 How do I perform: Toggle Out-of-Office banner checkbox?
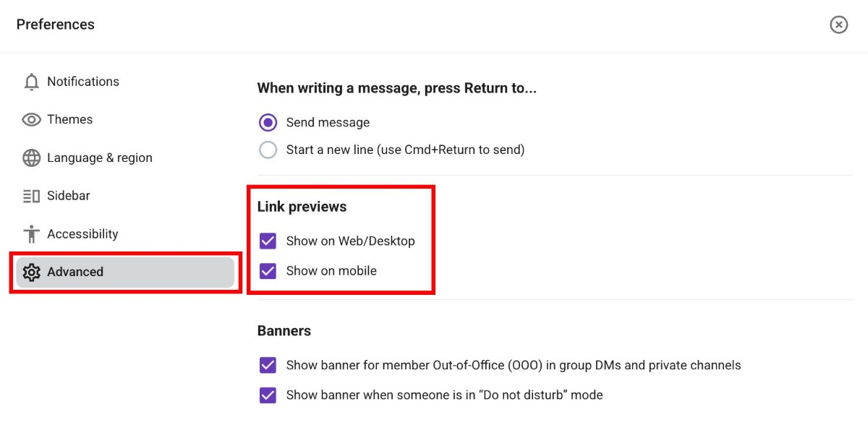pos(268,366)
